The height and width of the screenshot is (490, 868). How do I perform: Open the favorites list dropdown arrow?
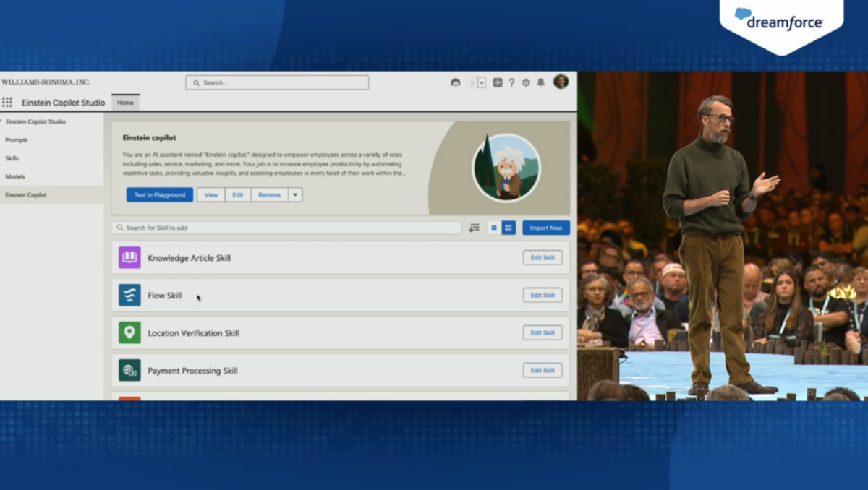tap(482, 82)
